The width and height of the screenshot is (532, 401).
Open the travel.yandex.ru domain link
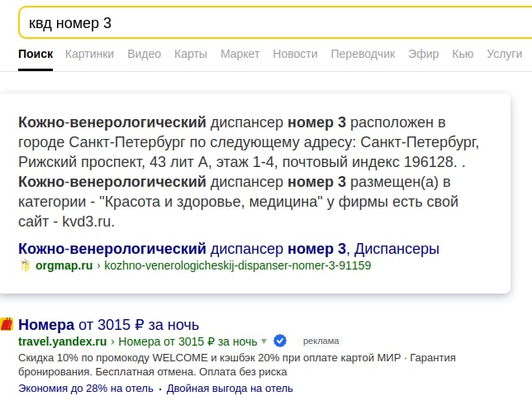tap(63, 341)
